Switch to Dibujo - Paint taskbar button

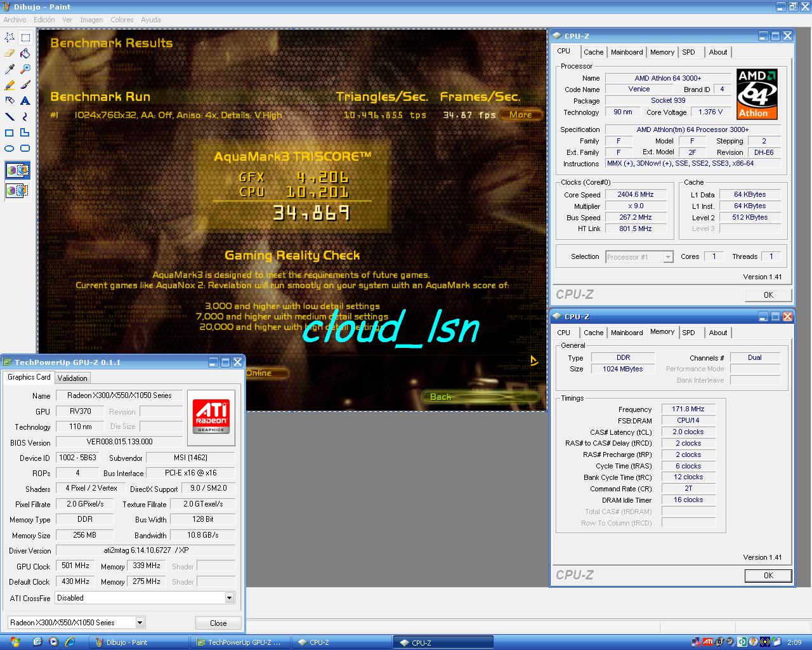140,642
